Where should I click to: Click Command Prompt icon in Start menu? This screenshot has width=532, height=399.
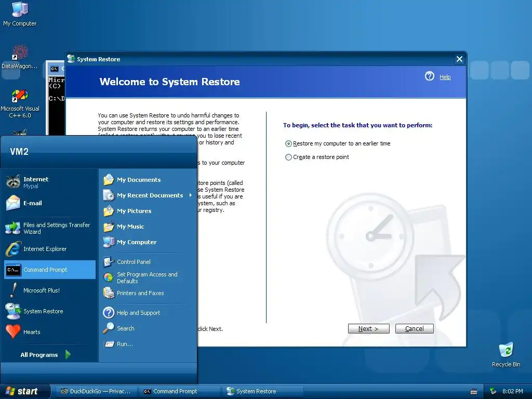[13, 270]
